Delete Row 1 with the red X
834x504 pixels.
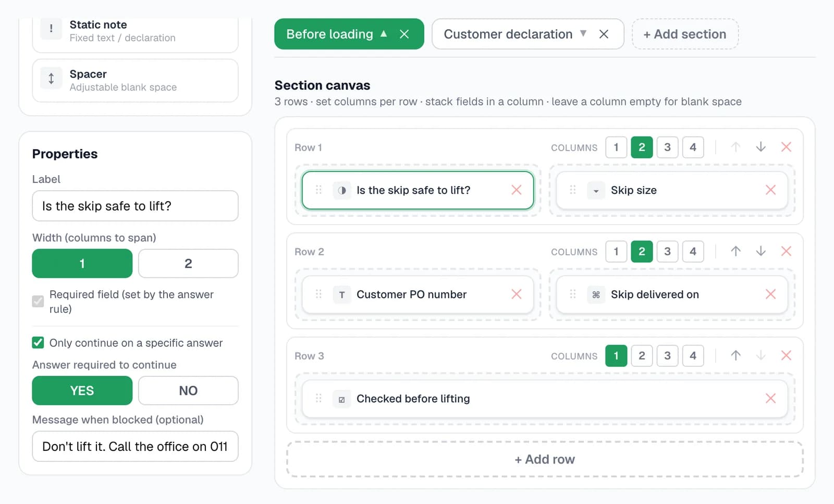point(786,147)
